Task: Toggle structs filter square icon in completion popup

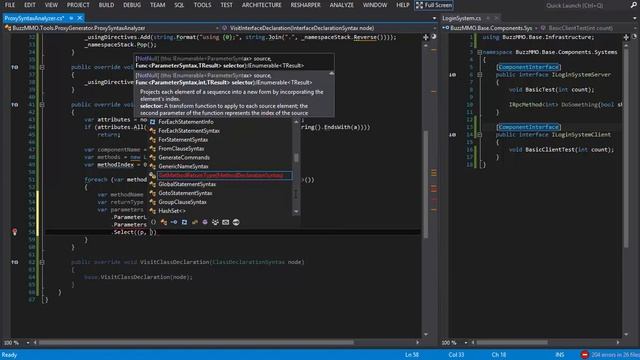Action: point(184,222)
